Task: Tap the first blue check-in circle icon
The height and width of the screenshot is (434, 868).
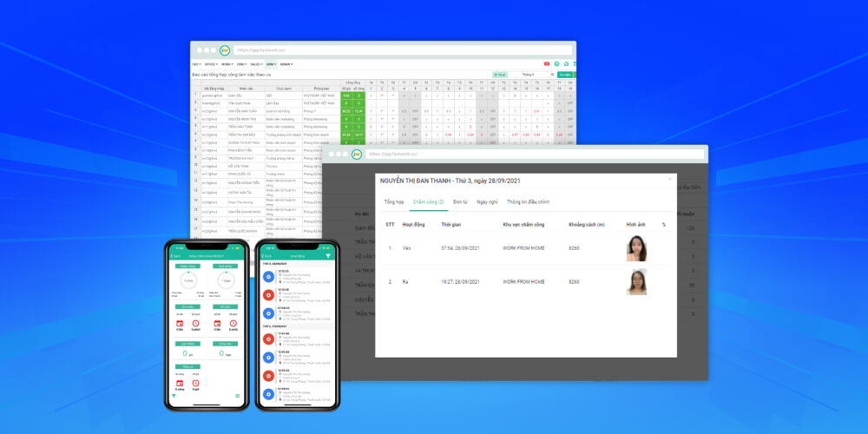Action: coord(268,278)
